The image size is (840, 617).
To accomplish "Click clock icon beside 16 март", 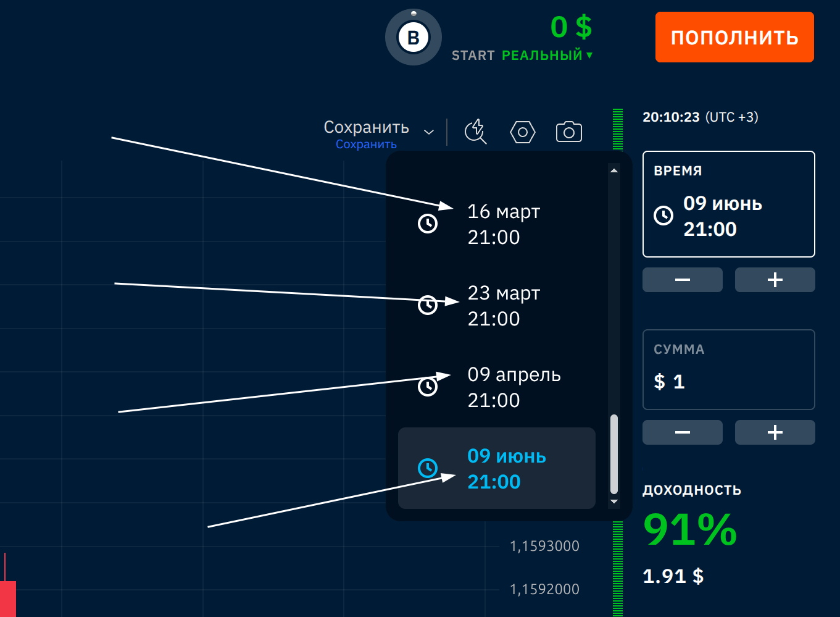I will click(428, 224).
